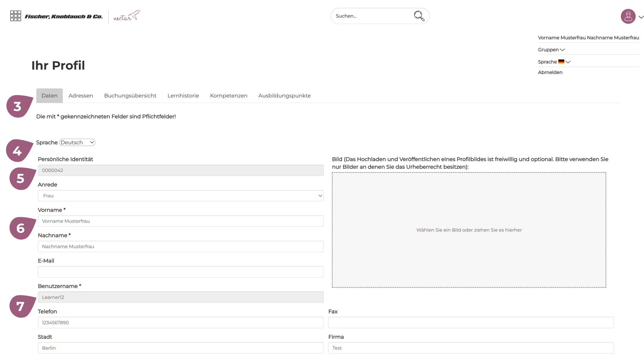Click the user avatar icon
Image resolution: width=644 pixels, height=358 pixels.
tap(628, 17)
